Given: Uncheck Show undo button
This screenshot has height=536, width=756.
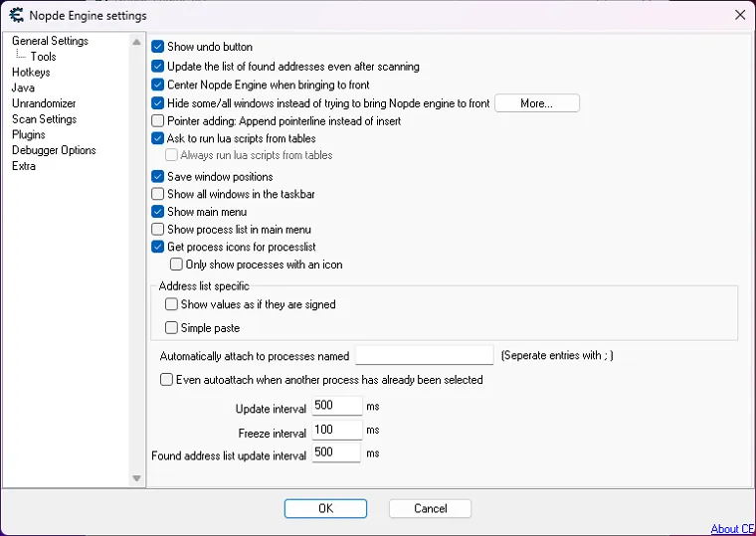Looking at the screenshot, I should (157, 47).
